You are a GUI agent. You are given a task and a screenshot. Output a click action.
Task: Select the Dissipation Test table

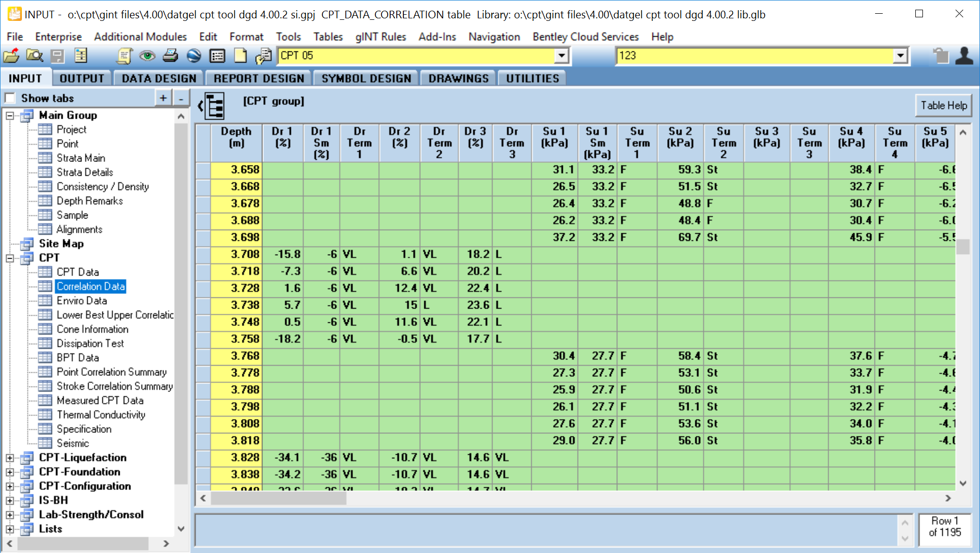point(90,344)
